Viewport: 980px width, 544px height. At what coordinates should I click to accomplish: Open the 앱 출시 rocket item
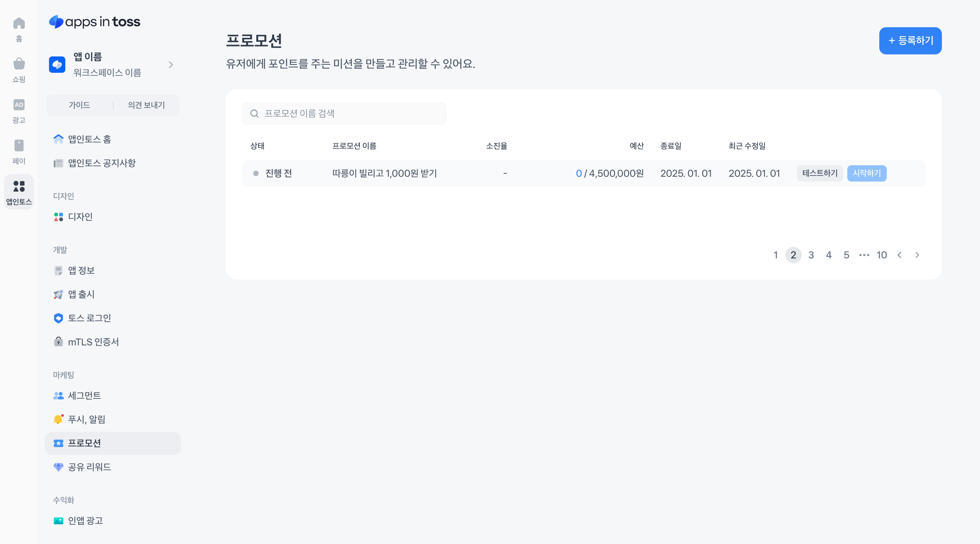[x=81, y=294]
